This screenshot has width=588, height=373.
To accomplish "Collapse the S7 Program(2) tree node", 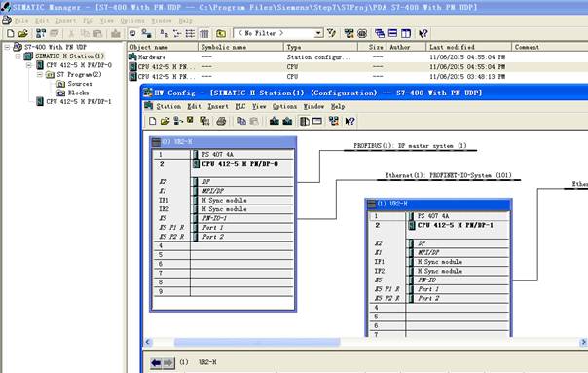I will [x=39, y=74].
